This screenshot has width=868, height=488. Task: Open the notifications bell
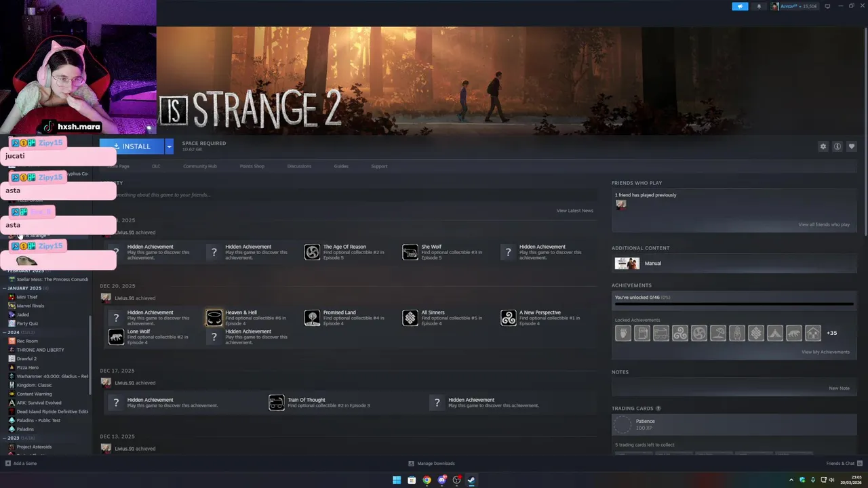[759, 6]
